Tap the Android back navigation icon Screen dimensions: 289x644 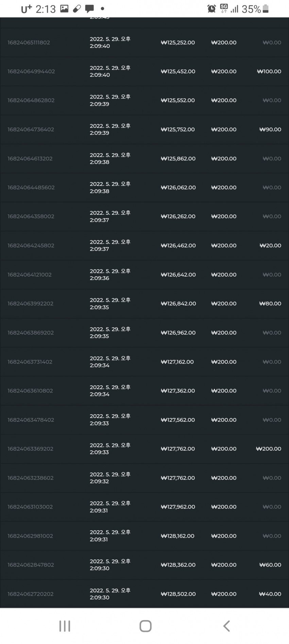[x=226, y=626]
